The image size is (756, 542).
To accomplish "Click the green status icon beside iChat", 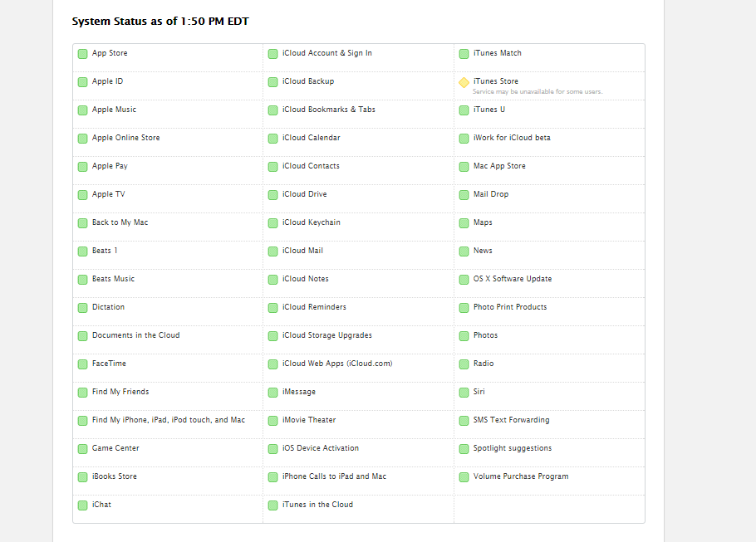I will coord(82,505).
